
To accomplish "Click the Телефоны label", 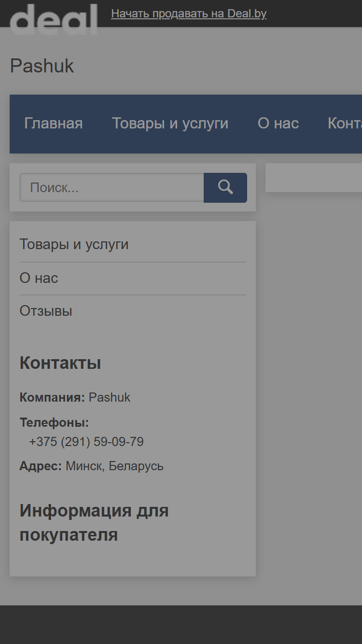I will click(x=54, y=423).
